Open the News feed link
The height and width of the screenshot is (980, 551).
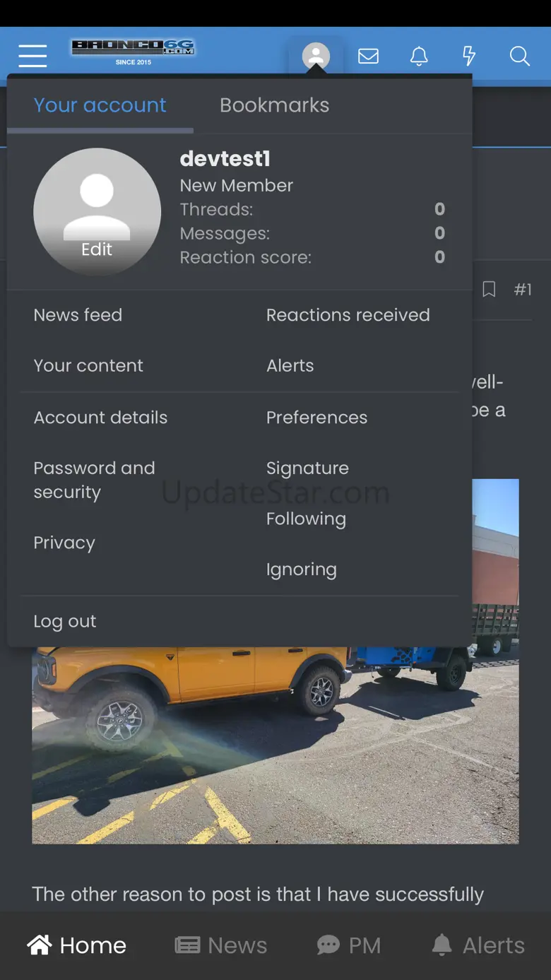click(x=78, y=315)
